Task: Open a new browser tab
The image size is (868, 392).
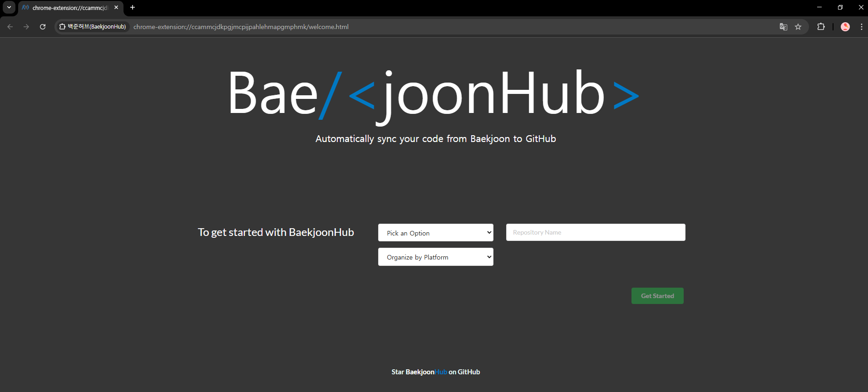Action: click(x=133, y=7)
